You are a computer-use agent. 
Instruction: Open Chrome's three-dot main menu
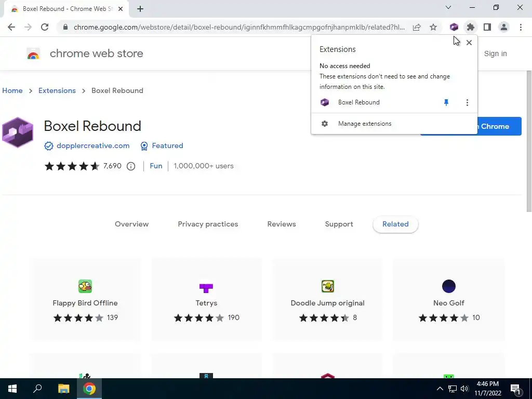[521, 27]
